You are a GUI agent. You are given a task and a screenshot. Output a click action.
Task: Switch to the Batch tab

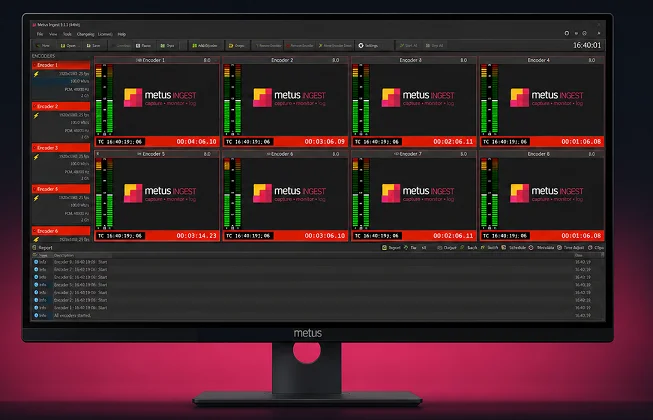(469, 248)
